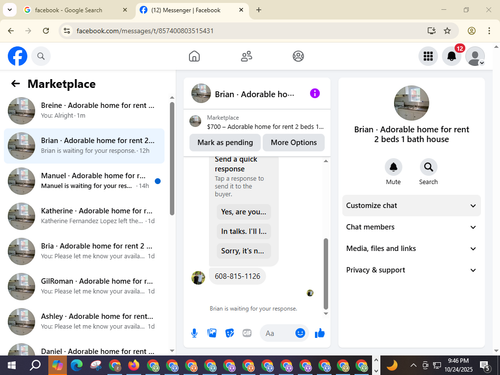Open the Breine conversation
This screenshot has height=375, width=500.
[x=84, y=110]
